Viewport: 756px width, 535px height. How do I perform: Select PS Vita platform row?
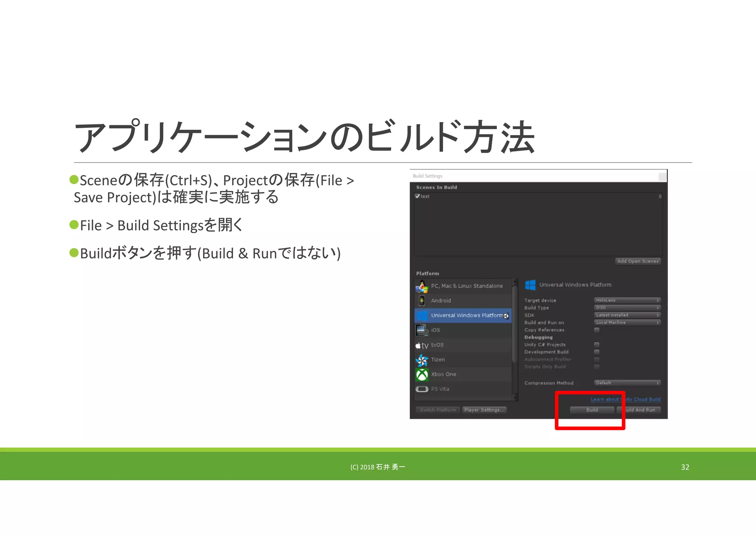tap(463, 389)
